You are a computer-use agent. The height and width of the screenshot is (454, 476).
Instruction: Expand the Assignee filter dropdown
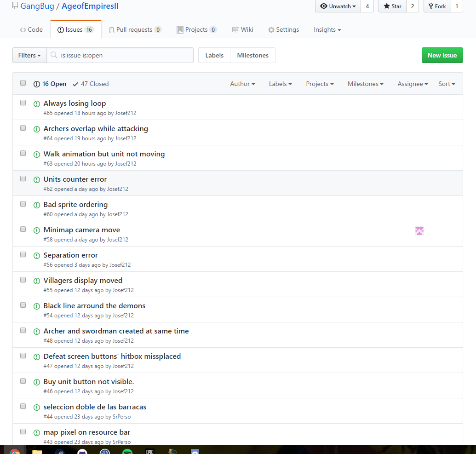pos(413,84)
